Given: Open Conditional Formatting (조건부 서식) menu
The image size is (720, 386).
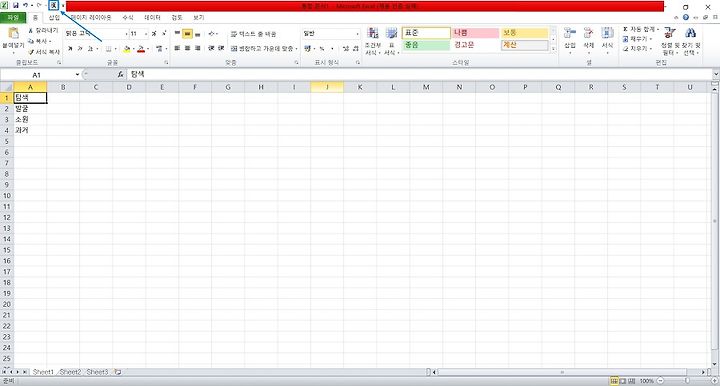Looking at the screenshot, I should 373,41.
